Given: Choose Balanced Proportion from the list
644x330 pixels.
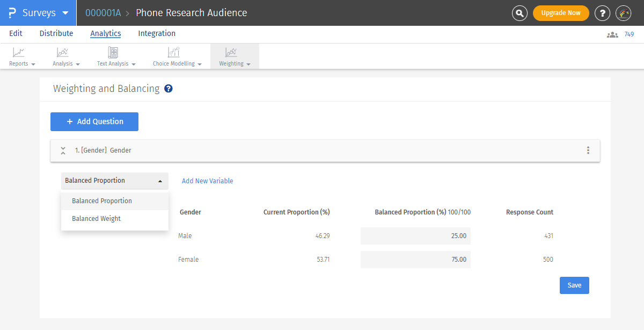Looking at the screenshot, I should tap(102, 201).
